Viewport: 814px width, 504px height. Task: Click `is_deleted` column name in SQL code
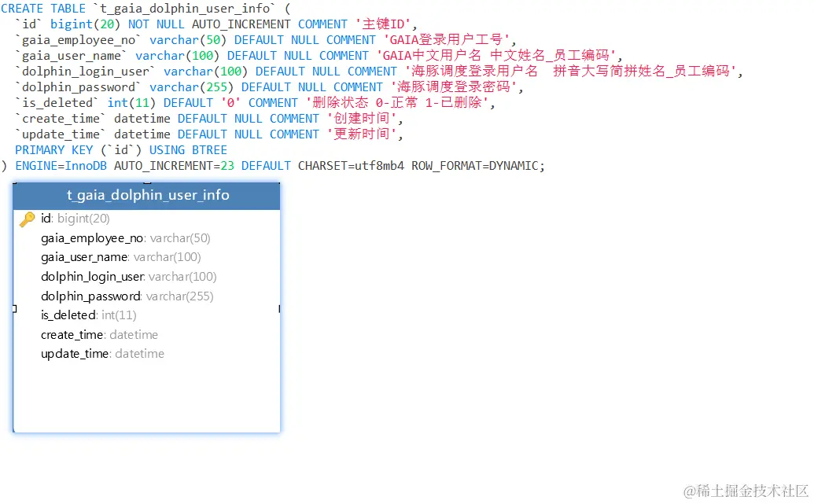(57, 103)
